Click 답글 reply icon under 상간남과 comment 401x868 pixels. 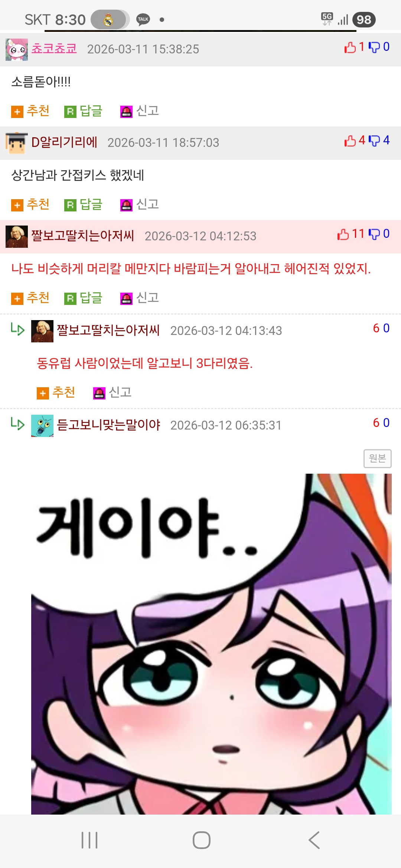pos(70,205)
